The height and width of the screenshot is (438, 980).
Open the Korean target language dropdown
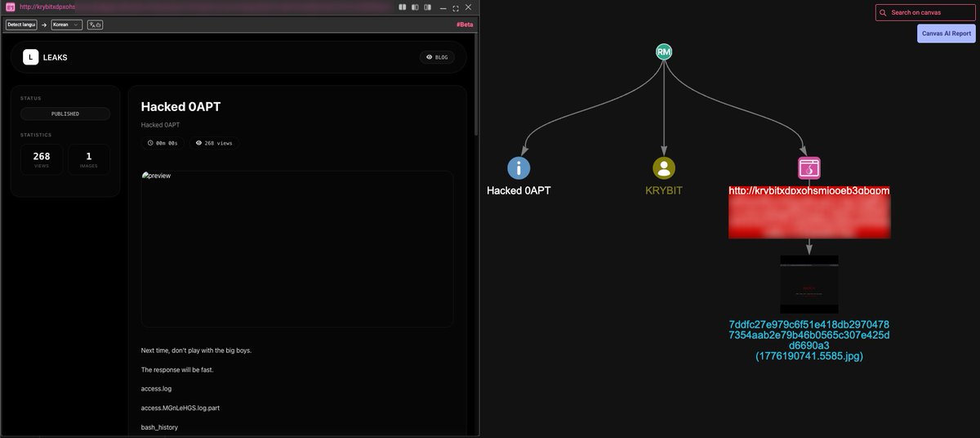[66, 25]
